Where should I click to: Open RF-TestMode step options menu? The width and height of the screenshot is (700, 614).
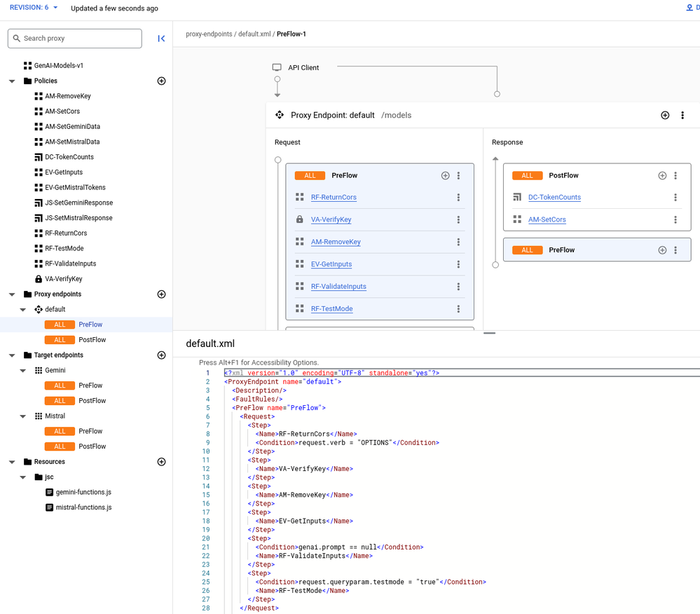(x=458, y=309)
